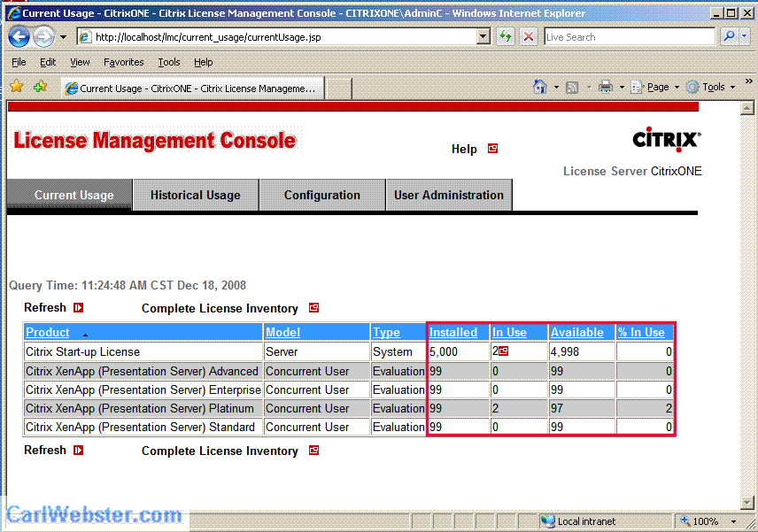The image size is (758, 532).
Task: Sort table by Type column
Action: (386, 333)
